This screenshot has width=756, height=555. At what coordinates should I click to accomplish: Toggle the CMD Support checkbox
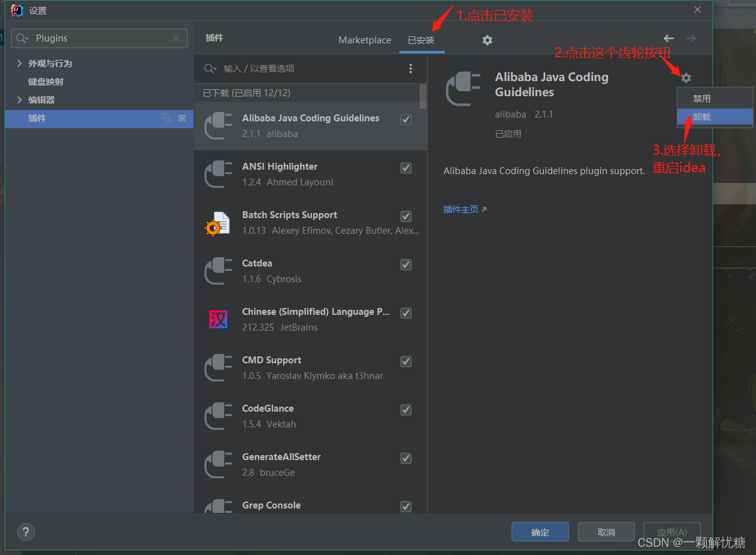tap(406, 361)
